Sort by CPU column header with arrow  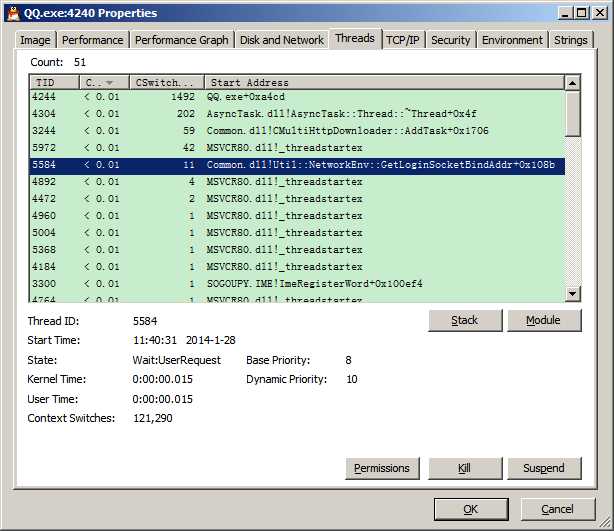coord(104,83)
